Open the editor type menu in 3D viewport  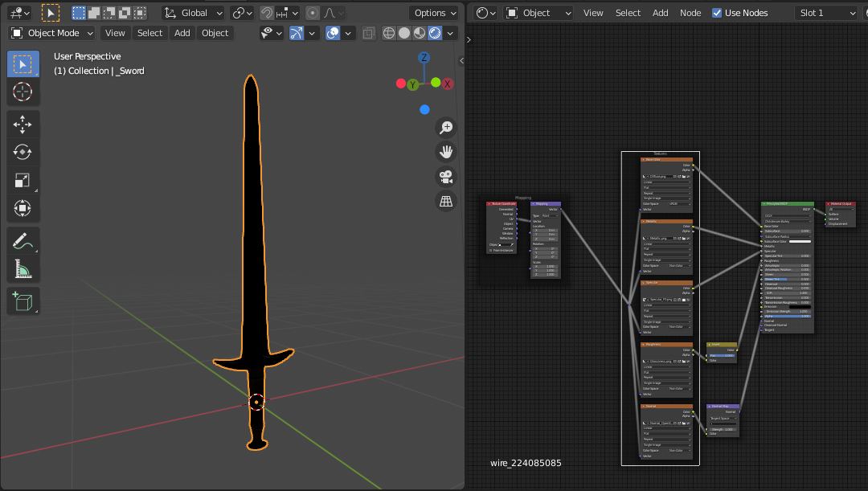point(20,13)
